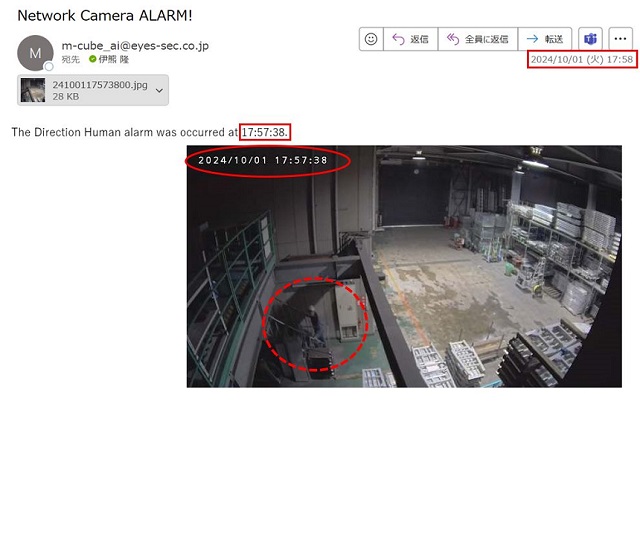The width and height of the screenshot is (640, 535).
Task: Click sender address m-cube_ai@eyes-sec.co.jp
Action: click(x=135, y=46)
